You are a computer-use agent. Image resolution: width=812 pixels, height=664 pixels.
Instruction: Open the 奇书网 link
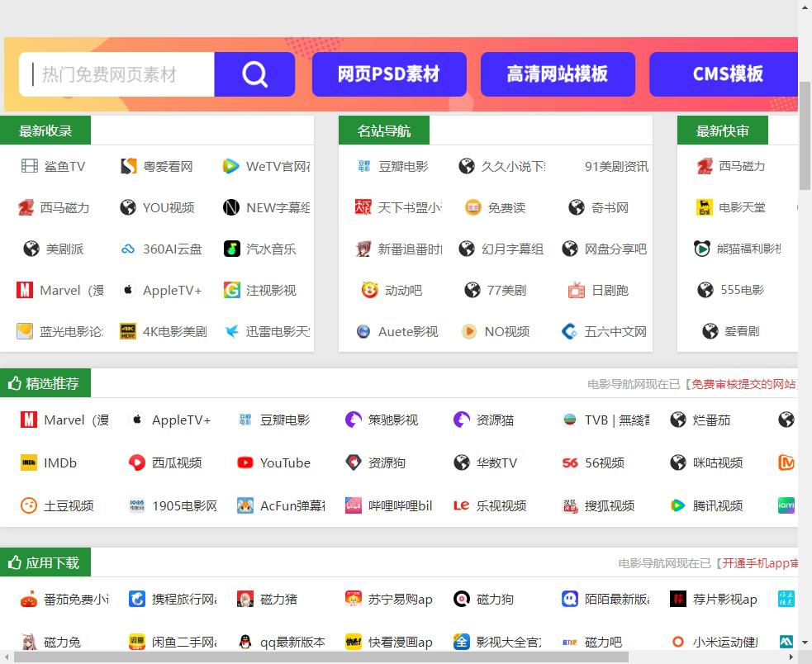(x=610, y=207)
